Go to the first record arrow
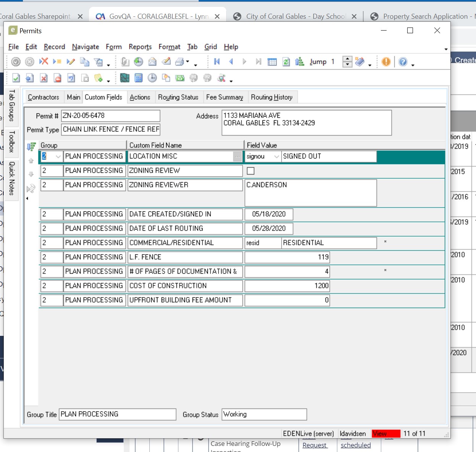The image size is (476, 452). [217, 62]
